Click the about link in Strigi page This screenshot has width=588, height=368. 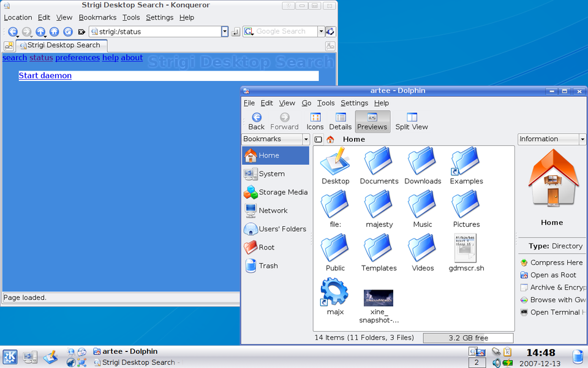click(132, 58)
